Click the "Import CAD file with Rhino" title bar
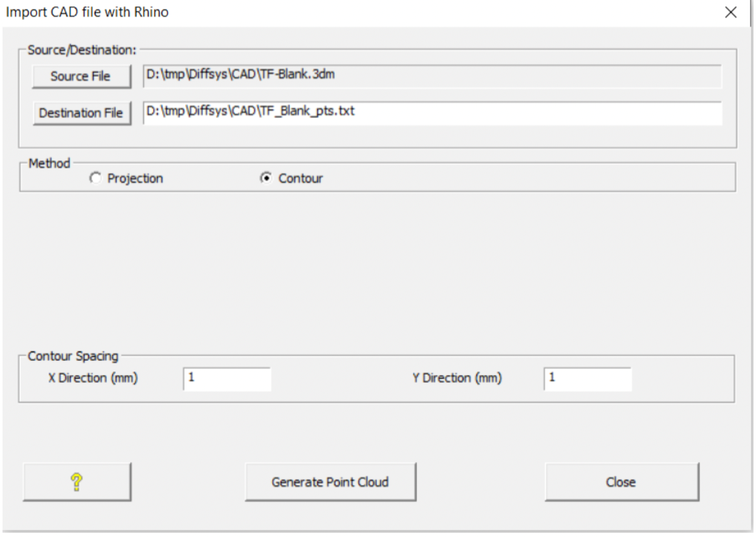The height and width of the screenshot is (537, 756). [x=87, y=12]
